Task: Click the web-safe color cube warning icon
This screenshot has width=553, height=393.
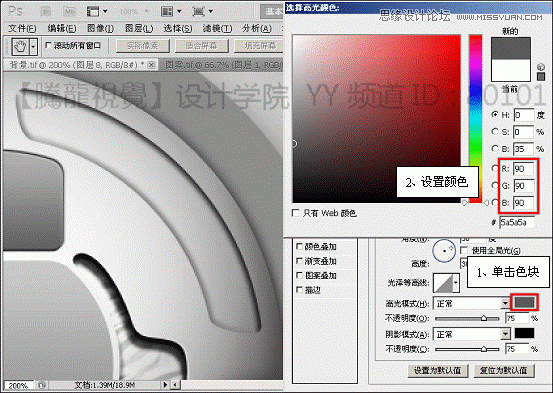Action: (541, 67)
